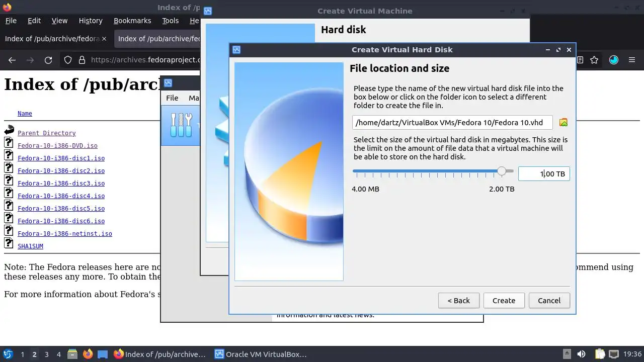Bookmark this page with star icon

(594, 60)
